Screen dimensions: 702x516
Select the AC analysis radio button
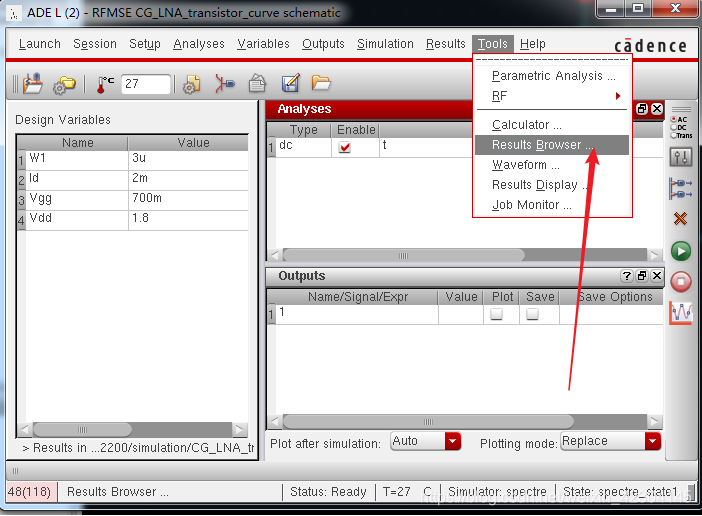673,119
